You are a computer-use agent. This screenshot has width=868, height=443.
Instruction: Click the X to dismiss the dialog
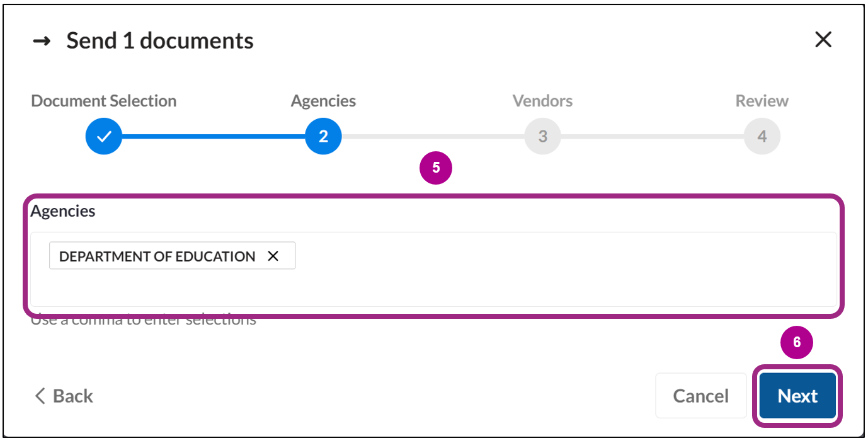823,40
